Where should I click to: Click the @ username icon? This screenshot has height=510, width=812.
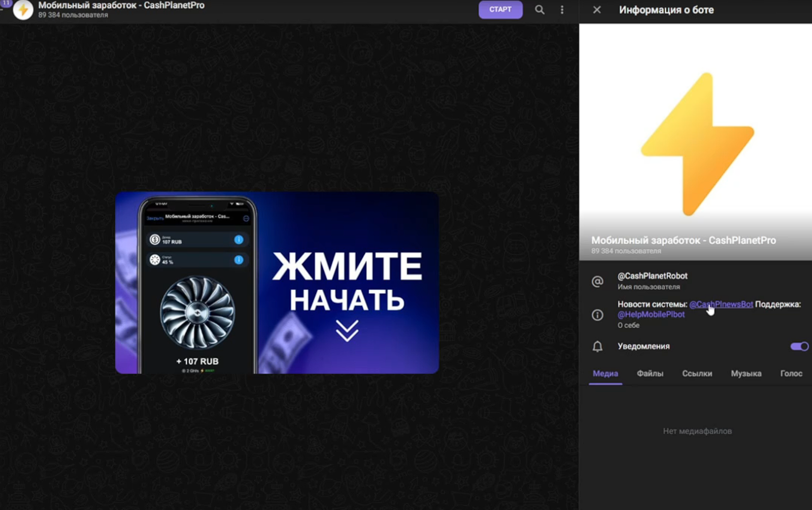(597, 281)
